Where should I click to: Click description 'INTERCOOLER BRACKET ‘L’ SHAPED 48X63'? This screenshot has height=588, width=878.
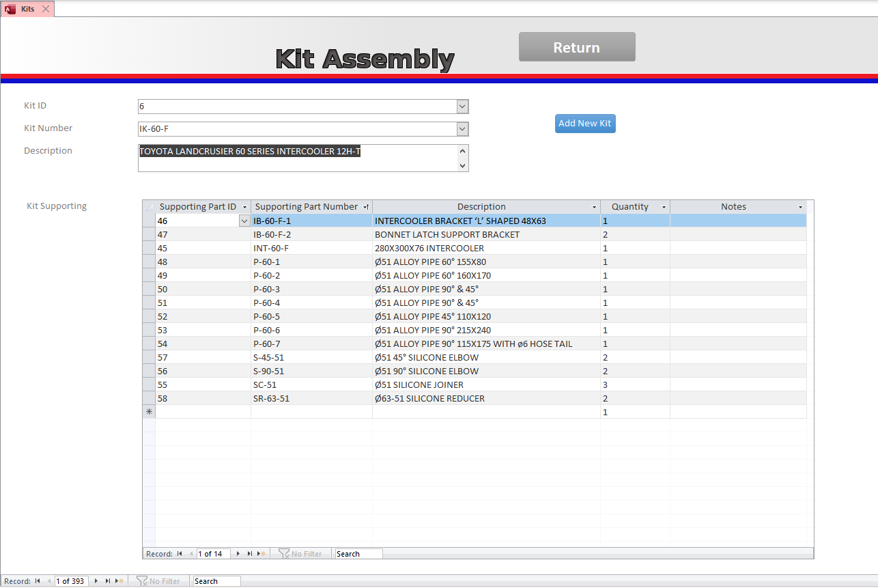(460, 221)
